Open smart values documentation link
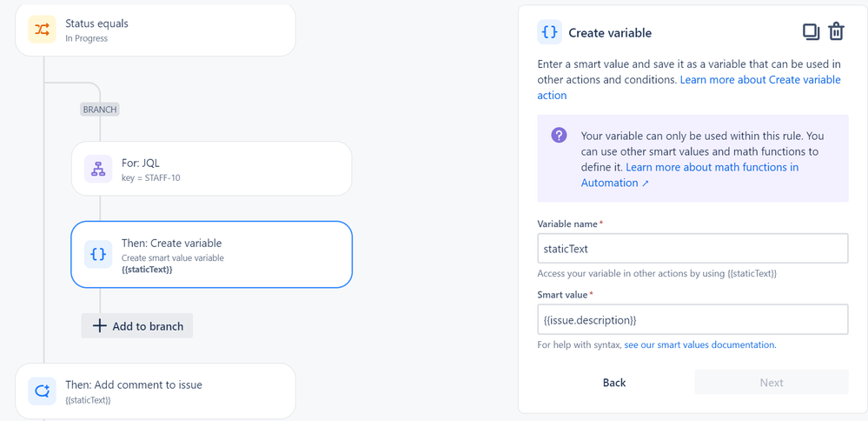Image resolution: width=868 pixels, height=421 pixels. (699, 344)
